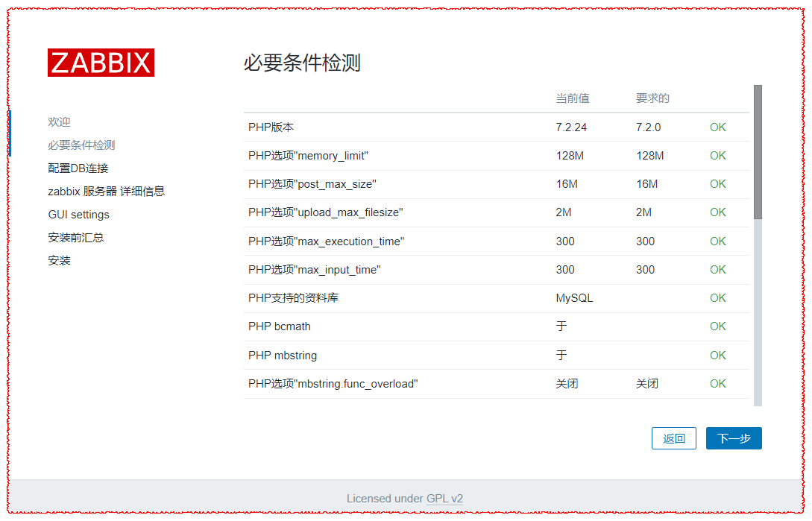Click PHP选项"post_max_size" row label
The width and height of the screenshot is (812, 521).
click(312, 184)
